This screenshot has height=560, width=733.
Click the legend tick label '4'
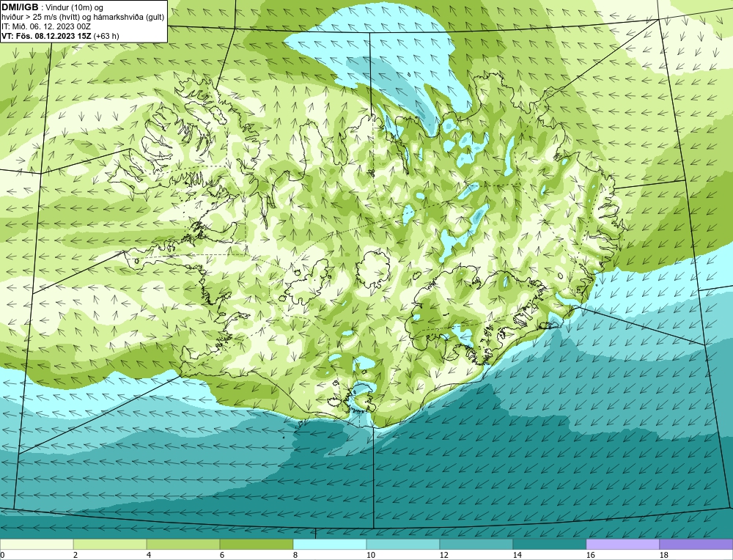pyautogui.click(x=149, y=555)
